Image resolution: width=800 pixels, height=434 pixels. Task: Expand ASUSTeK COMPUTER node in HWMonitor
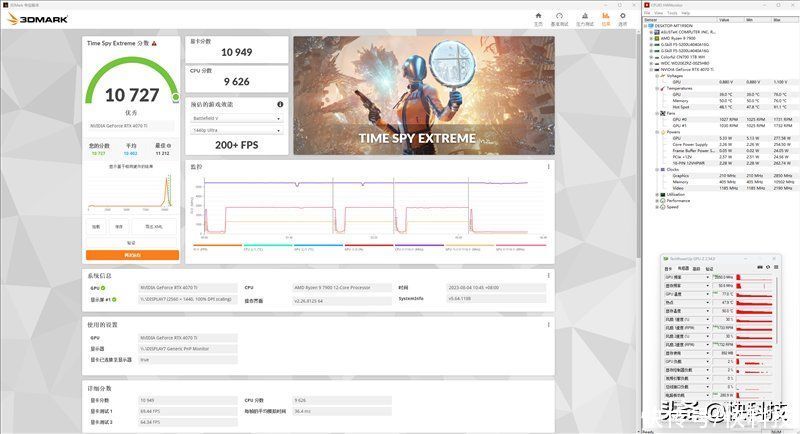pos(651,32)
